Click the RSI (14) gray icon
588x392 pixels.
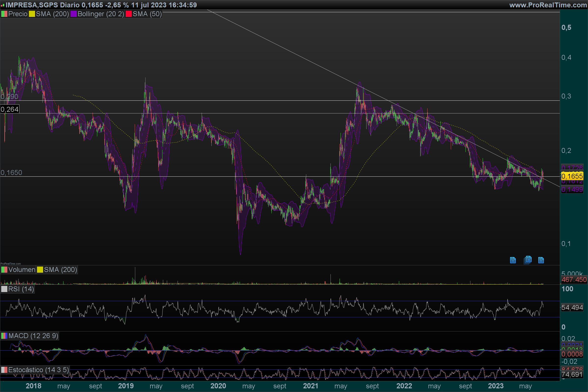4,289
